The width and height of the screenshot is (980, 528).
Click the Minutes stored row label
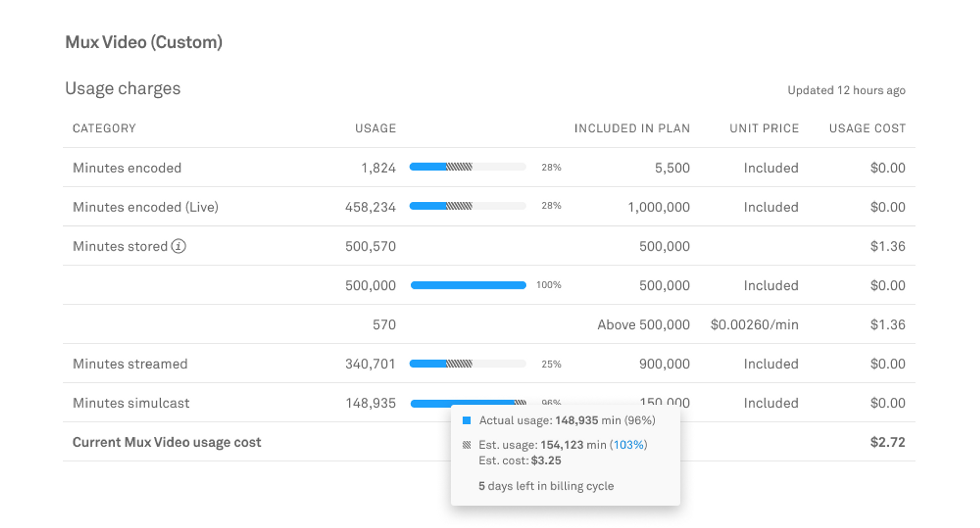point(120,246)
